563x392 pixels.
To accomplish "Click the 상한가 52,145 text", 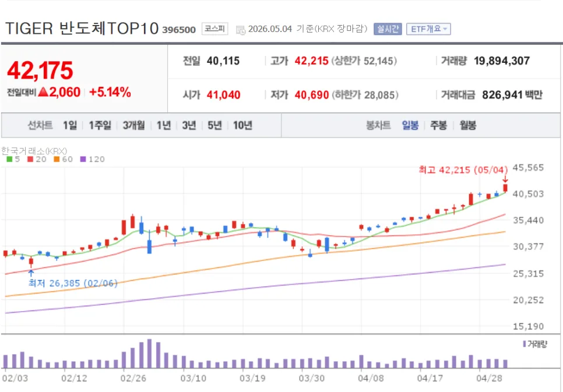I will 364,61.
